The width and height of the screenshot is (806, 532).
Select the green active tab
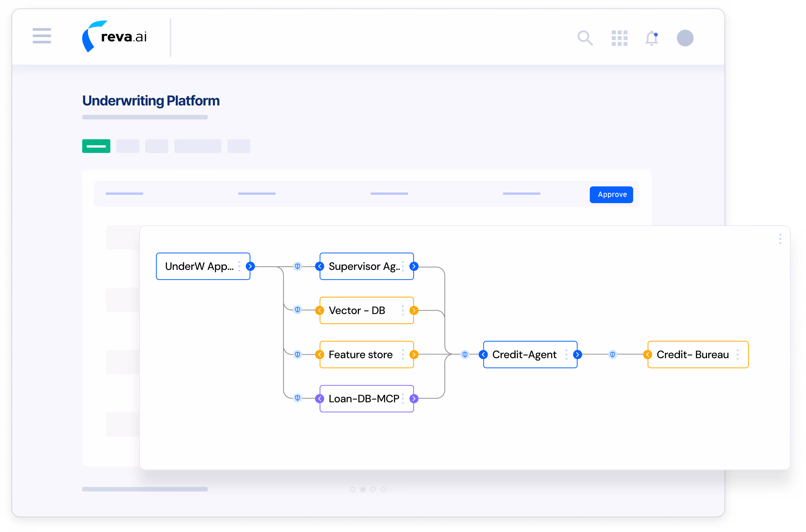pos(96,146)
